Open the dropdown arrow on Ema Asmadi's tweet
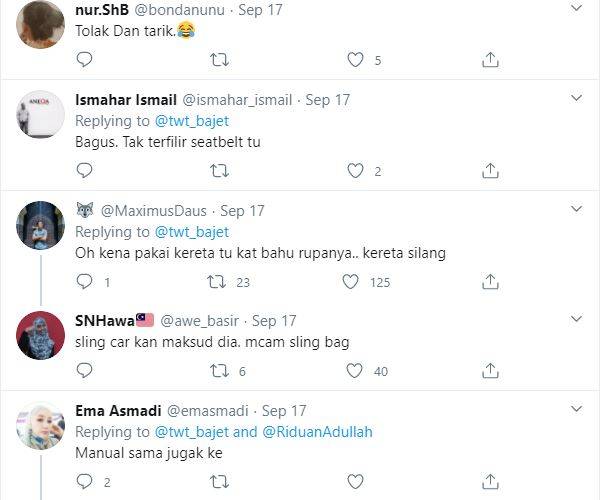 (x=576, y=409)
